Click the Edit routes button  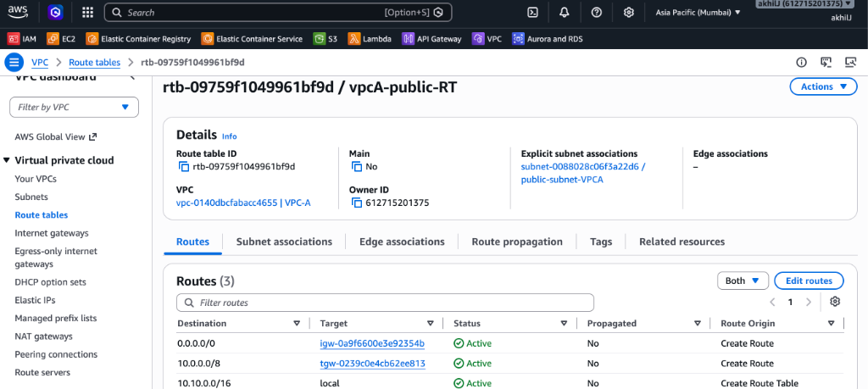click(x=809, y=281)
